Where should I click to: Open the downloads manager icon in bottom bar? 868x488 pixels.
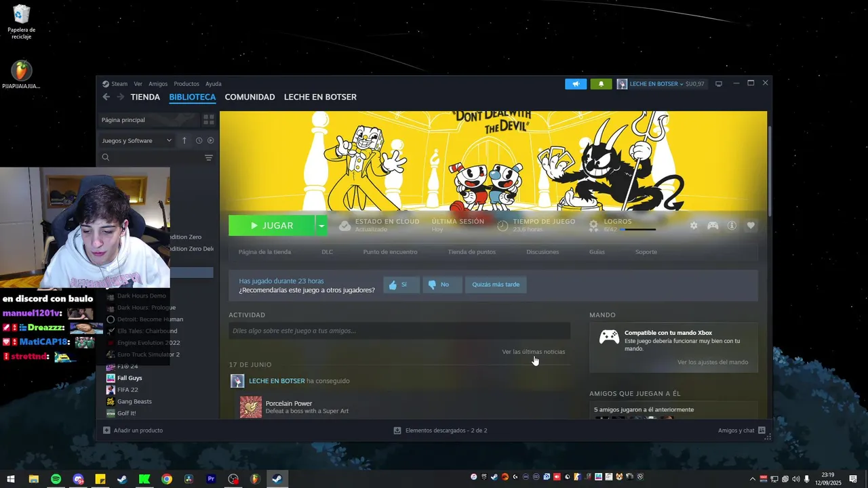[x=397, y=430]
